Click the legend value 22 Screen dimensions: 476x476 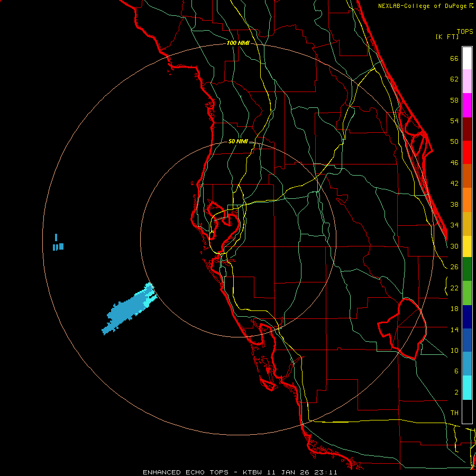pyautogui.click(x=454, y=288)
